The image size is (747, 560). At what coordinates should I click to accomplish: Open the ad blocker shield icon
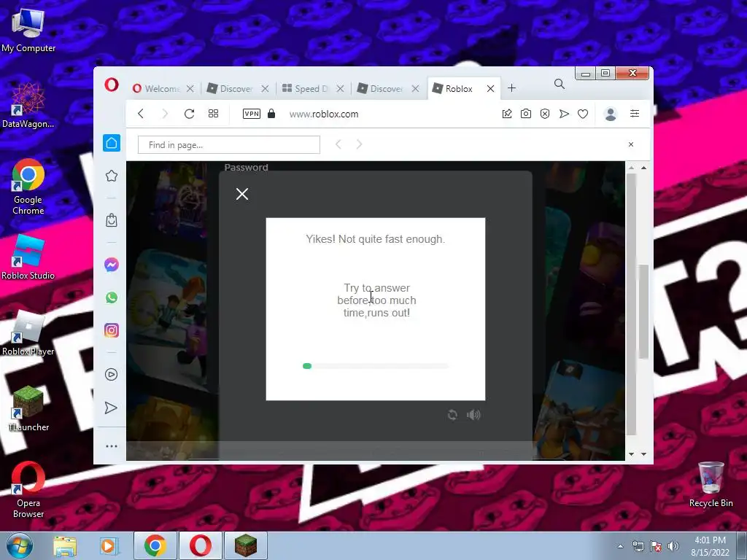[545, 113]
